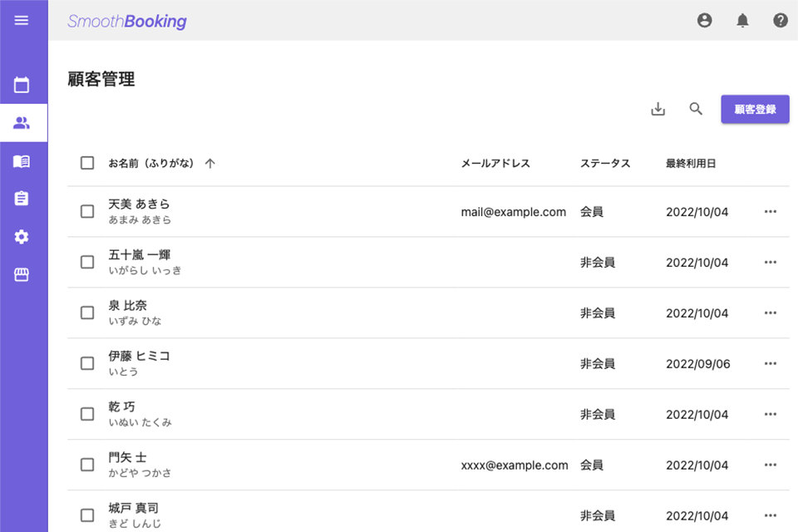798x532 pixels.
Task: Open the open-book menu icon in the sidebar
Action: click(22, 161)
